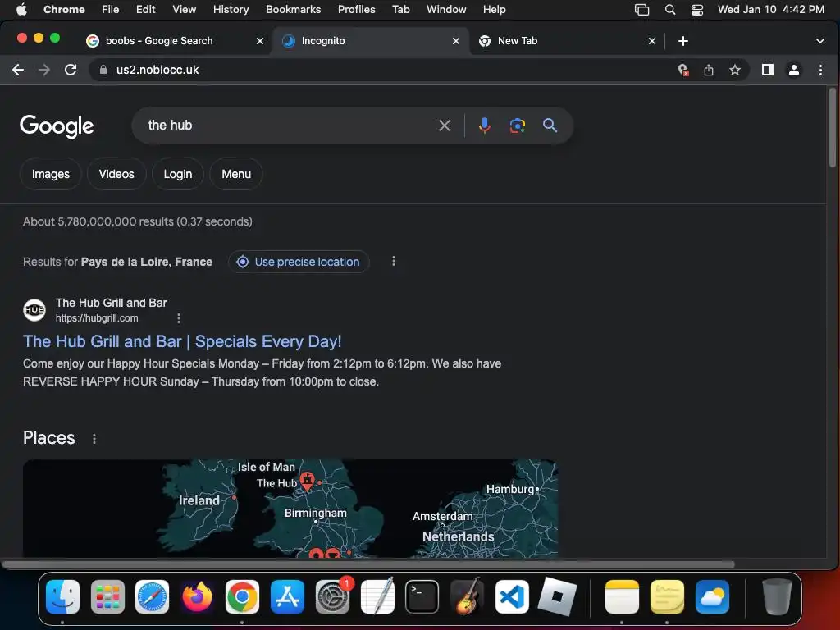This screenshot has width=840, height=630.
Task: Open Firefox from the Dock
Action: pyautogui.click(x=197, y=596)
